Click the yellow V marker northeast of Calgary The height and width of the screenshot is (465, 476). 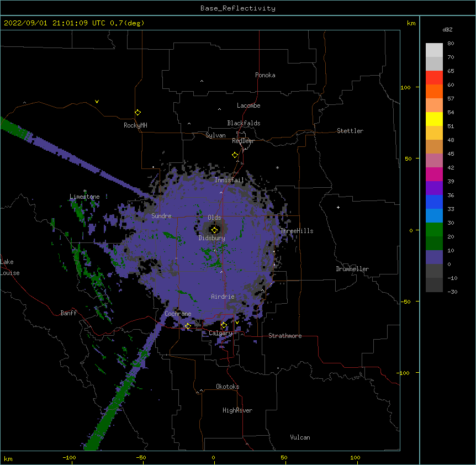click(237, 323)
